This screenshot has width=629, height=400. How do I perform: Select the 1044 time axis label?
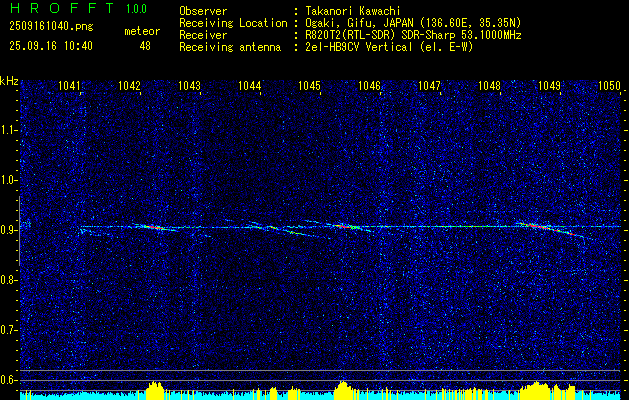pos(250,86)
